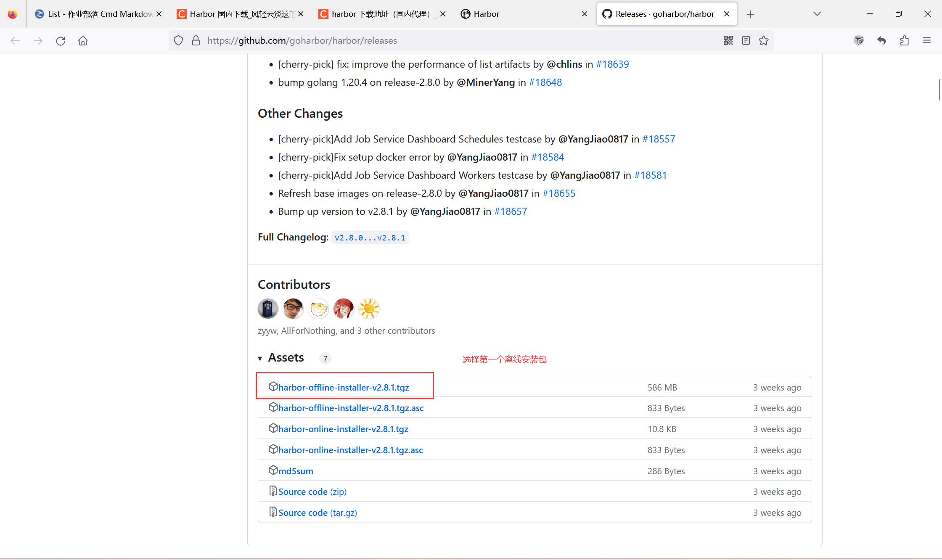Open the md5sum asset file
This screenshot has height=560, width=942.
click(295, 470)
